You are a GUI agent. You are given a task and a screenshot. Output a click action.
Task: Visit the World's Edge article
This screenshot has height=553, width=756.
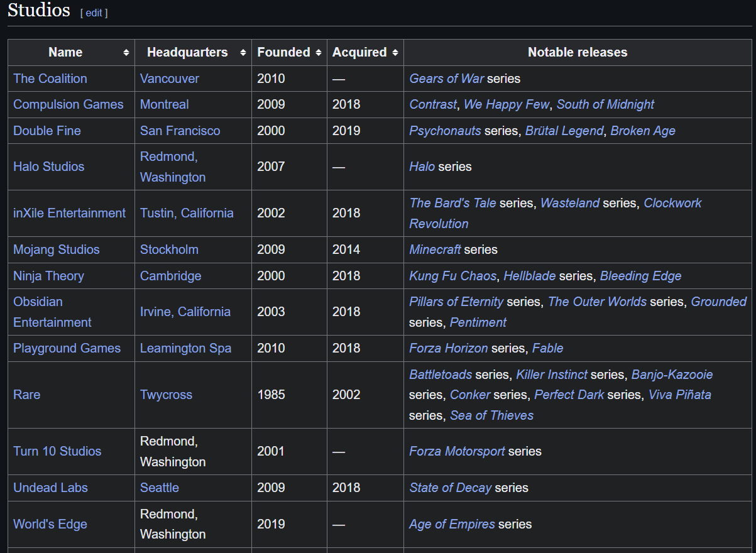coord(50,524)
